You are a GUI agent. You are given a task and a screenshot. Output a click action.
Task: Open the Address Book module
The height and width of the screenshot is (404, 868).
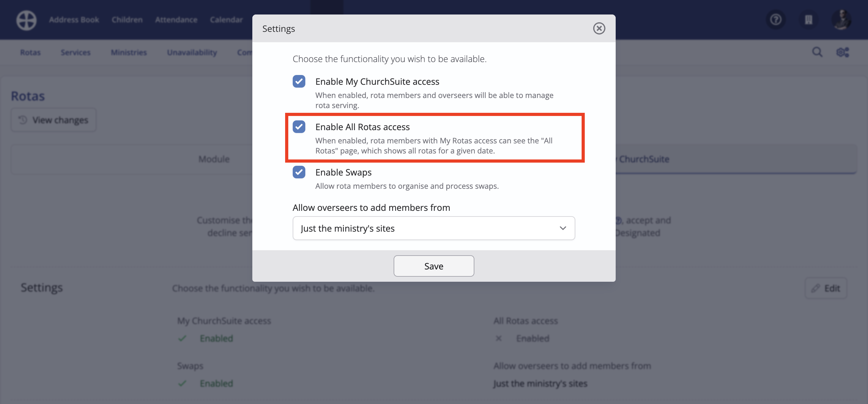(x=74, y=20)
